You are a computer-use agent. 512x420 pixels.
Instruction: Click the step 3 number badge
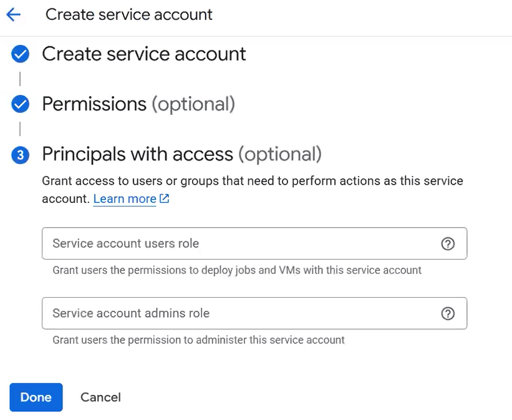click(x=21, y=155)
